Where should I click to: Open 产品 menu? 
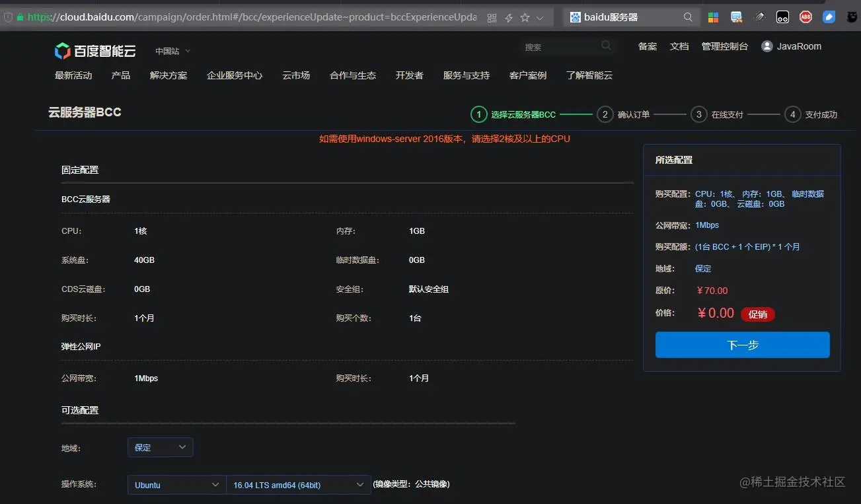coord(121,75)
